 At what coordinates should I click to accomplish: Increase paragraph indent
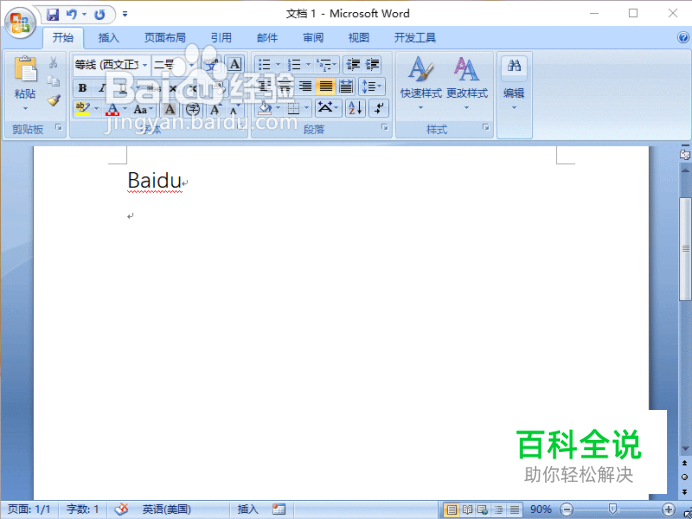click(372, 65)
